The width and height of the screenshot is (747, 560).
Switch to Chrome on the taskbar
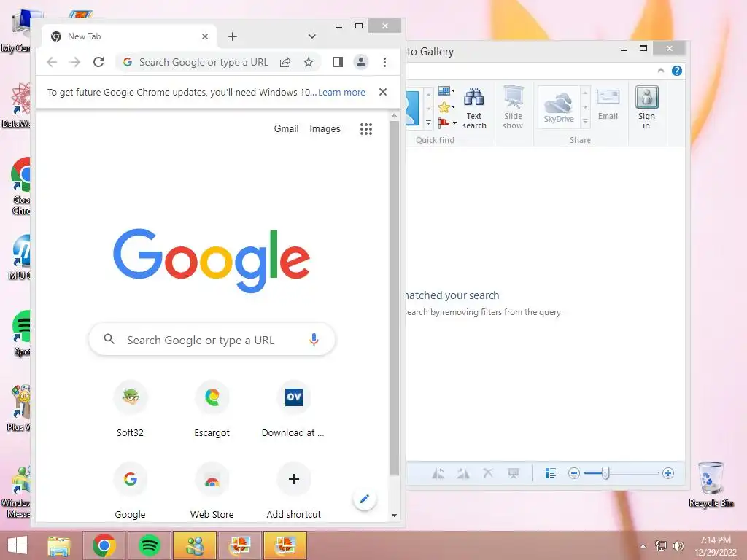[x=104, y=545]
